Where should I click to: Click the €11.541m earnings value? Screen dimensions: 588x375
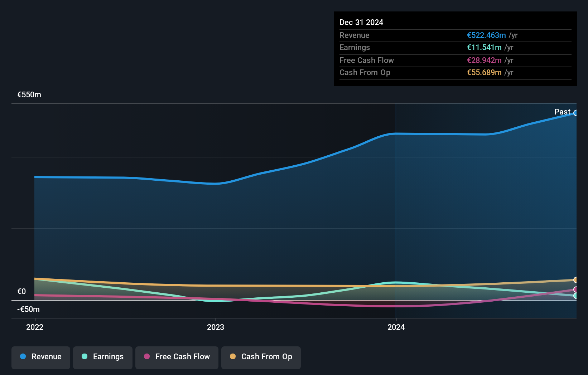click(x=484, y=47)
